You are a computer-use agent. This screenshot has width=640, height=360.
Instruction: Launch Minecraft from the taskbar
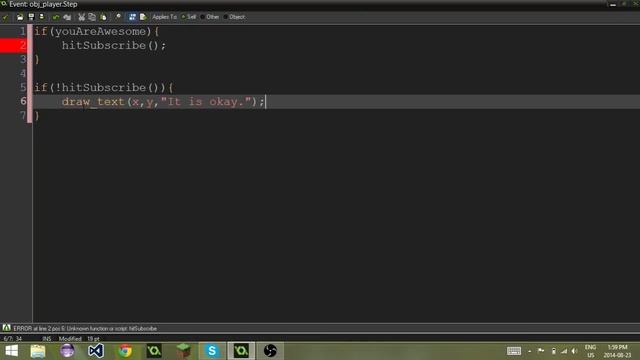point(183,351)
